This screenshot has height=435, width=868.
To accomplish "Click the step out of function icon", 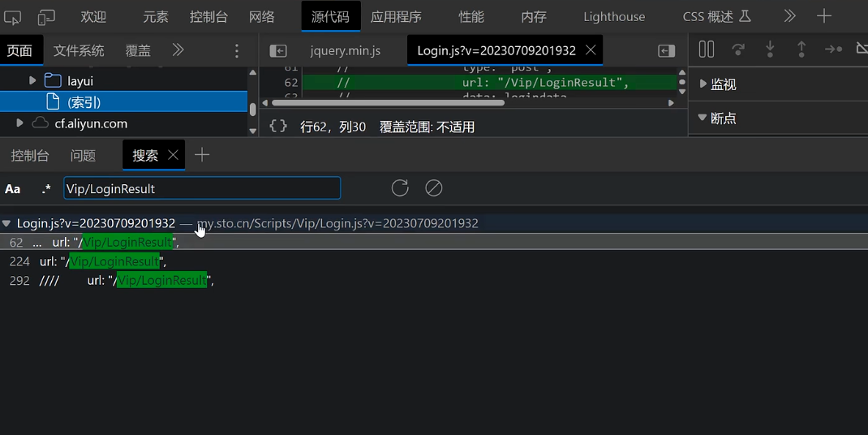I will coord(801,50).
